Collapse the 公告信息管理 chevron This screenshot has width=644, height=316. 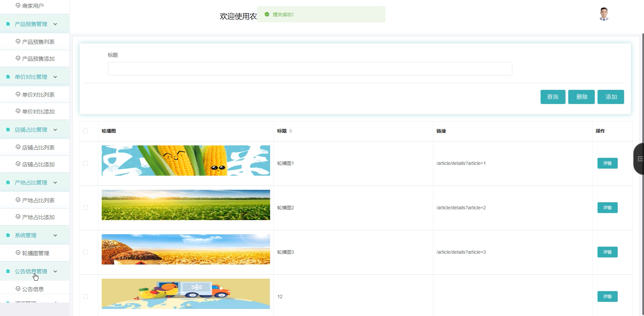pyautogui.click(x=55, y=272)
